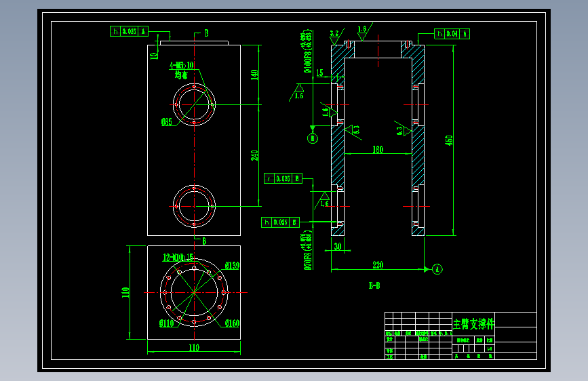This screenshot has width=588, height=381.
Task: Select the 0.025 A tolerance frame at top left
Action: click(x=129, y=31)
